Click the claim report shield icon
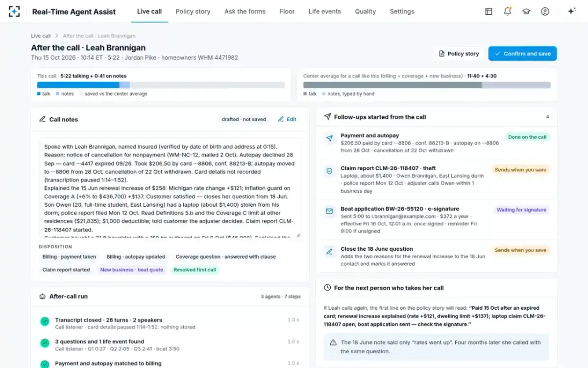 [x=330, y=171]
